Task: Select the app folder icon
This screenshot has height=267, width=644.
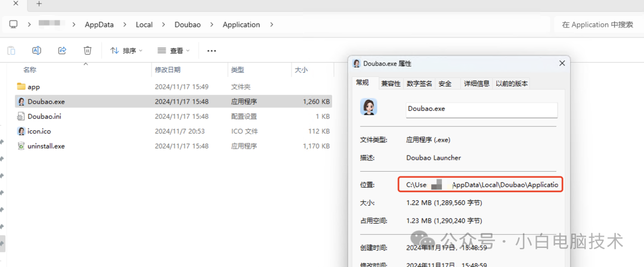Action: click(21, 86)
